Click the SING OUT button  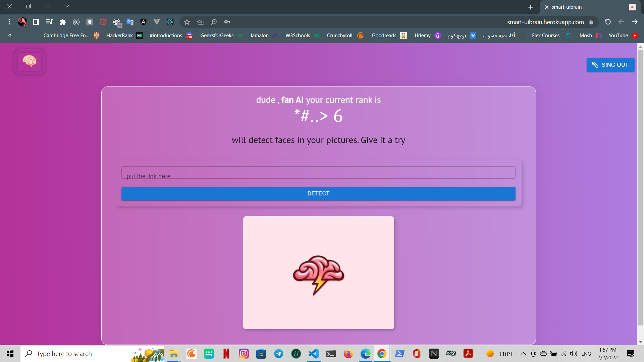610,65
